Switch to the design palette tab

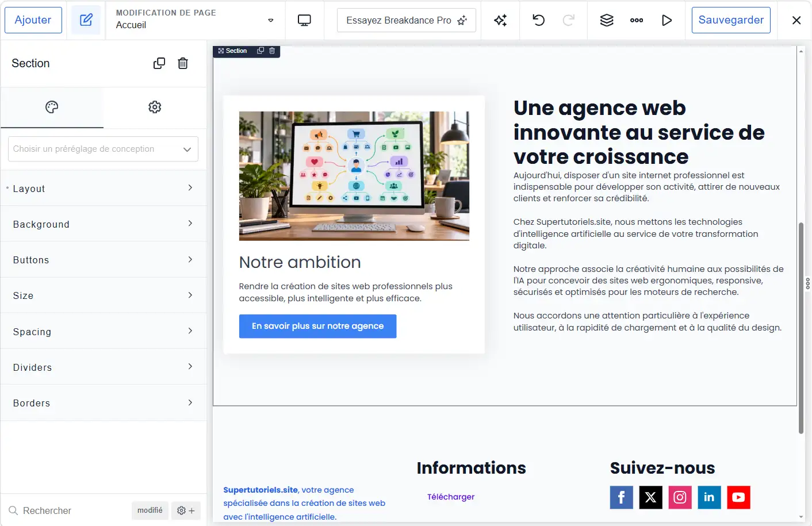(52, 107)
